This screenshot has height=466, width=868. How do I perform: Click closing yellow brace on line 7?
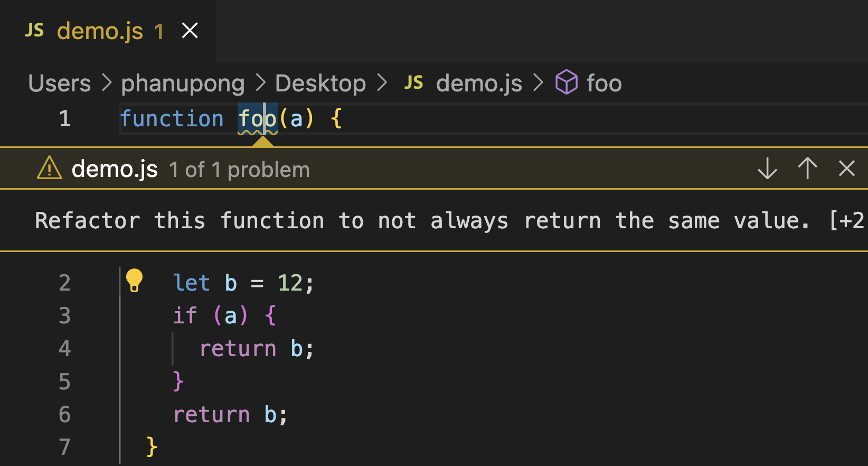point(152,447)
